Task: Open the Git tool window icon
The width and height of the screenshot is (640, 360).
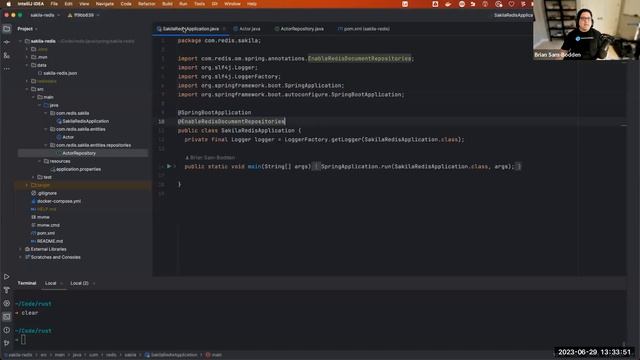Action: (x=7, y=343)
